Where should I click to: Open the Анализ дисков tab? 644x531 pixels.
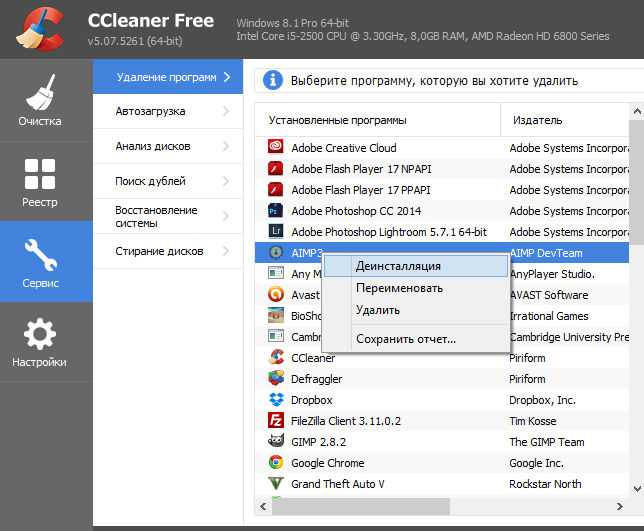(x=168, y=146)
